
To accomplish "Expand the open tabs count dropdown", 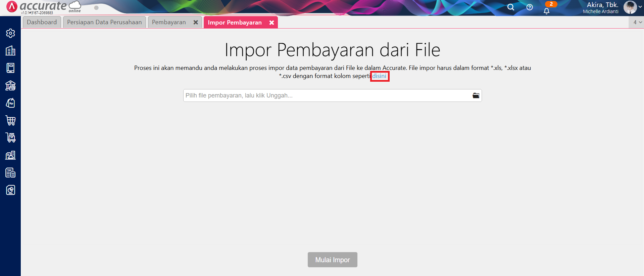I will 637,22.
